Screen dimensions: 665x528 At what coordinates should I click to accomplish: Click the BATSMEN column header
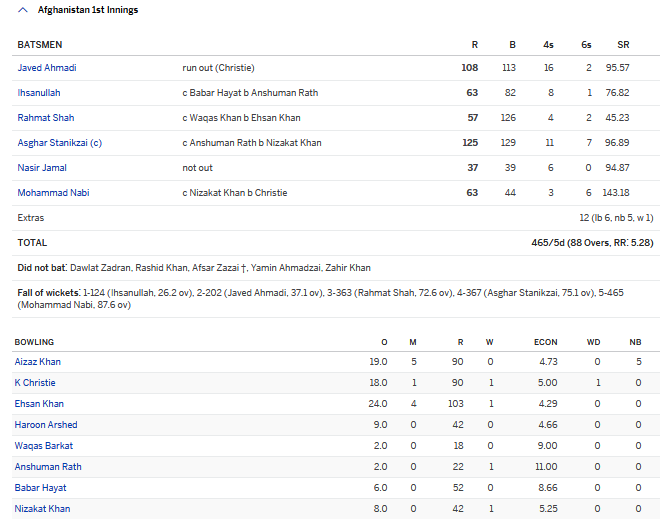click(x=40, y=45)
